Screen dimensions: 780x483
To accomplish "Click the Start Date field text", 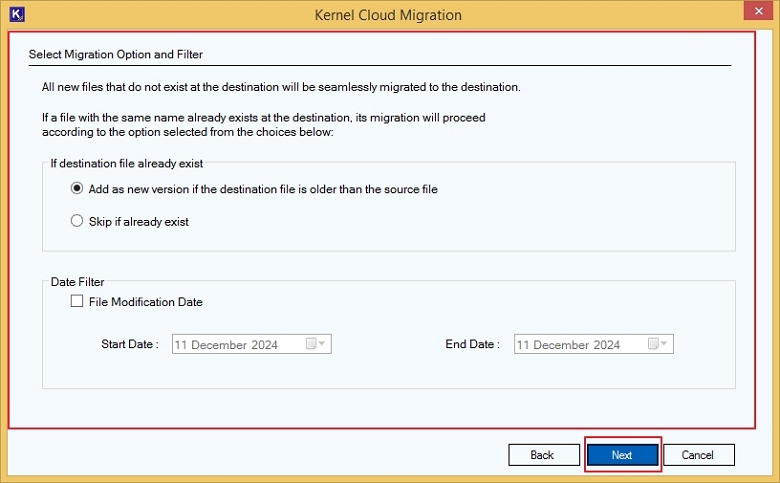I will point(226,345).
